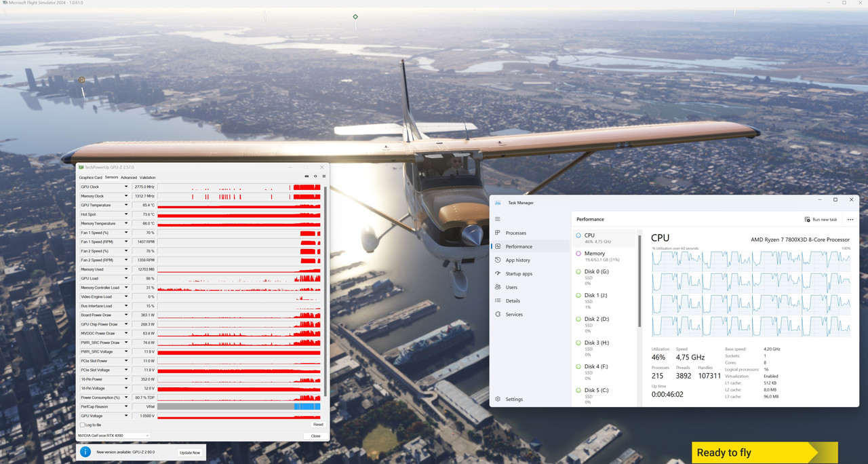The height and width of the screenshot is (464, 868).
Task: Open the three-dot more options menu
Action: tap(850, 220)
